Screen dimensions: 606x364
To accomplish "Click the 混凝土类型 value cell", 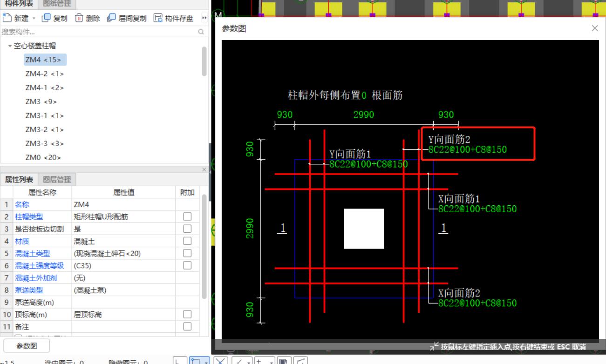I will click(x=123, y=253).
